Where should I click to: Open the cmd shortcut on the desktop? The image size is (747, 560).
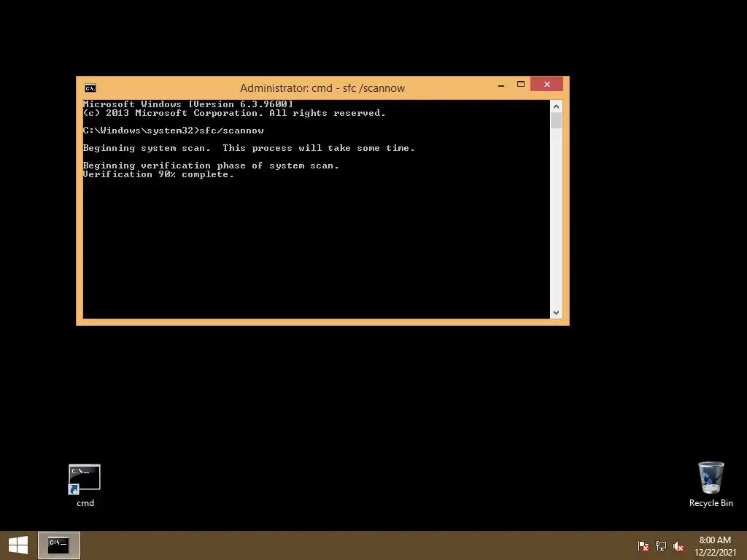click(85, 485)
